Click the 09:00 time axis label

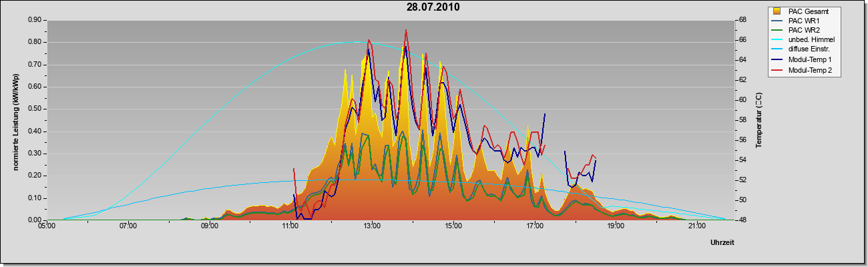pos(209,227)
